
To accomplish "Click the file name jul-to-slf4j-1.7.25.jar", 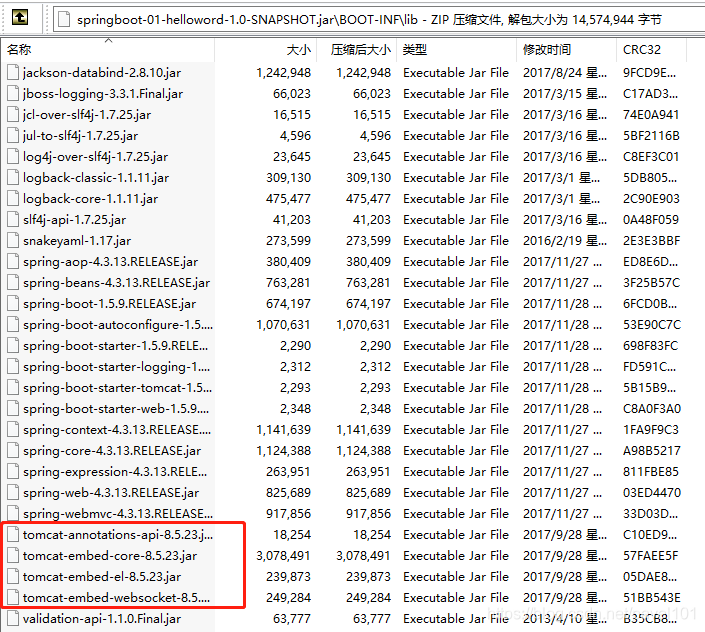I will [80, 136].
